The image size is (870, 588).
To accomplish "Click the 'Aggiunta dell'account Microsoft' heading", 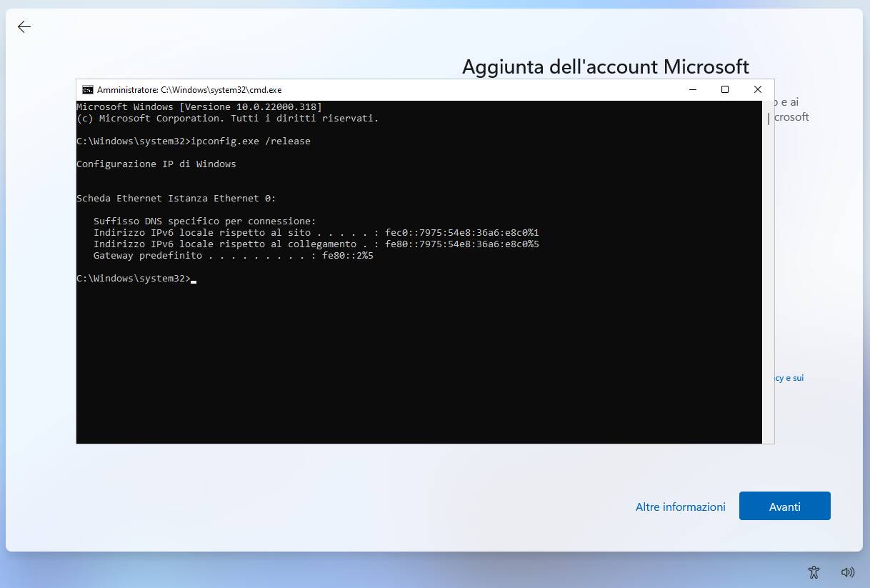I will point(606,67).
